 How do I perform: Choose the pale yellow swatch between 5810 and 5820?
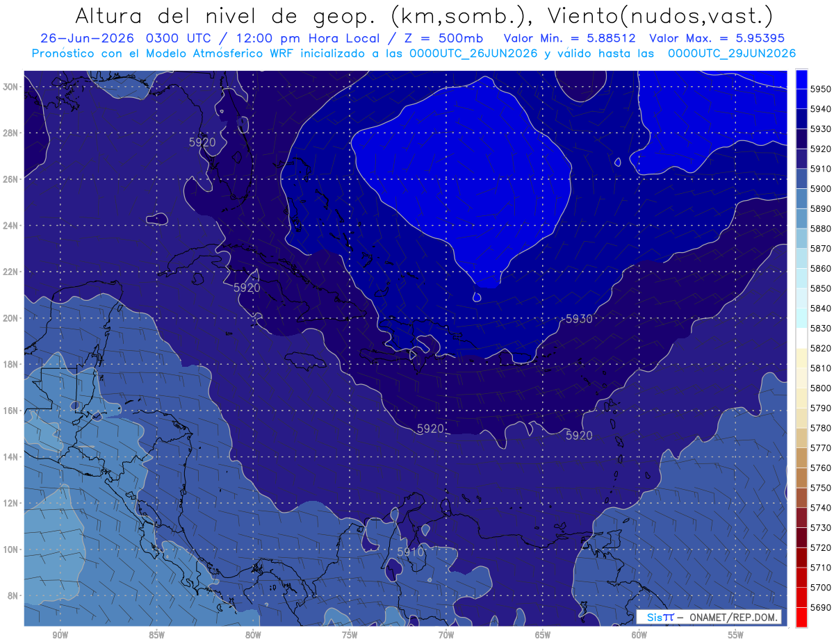801,358
